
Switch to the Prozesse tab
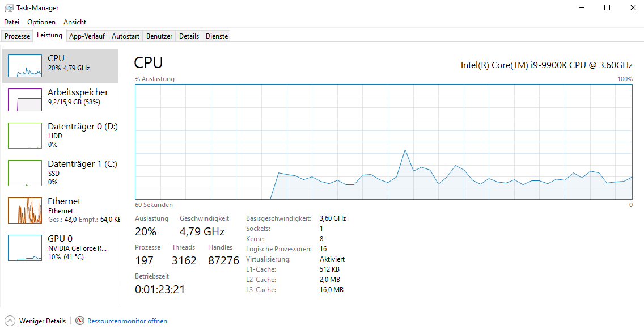(17, 36)
